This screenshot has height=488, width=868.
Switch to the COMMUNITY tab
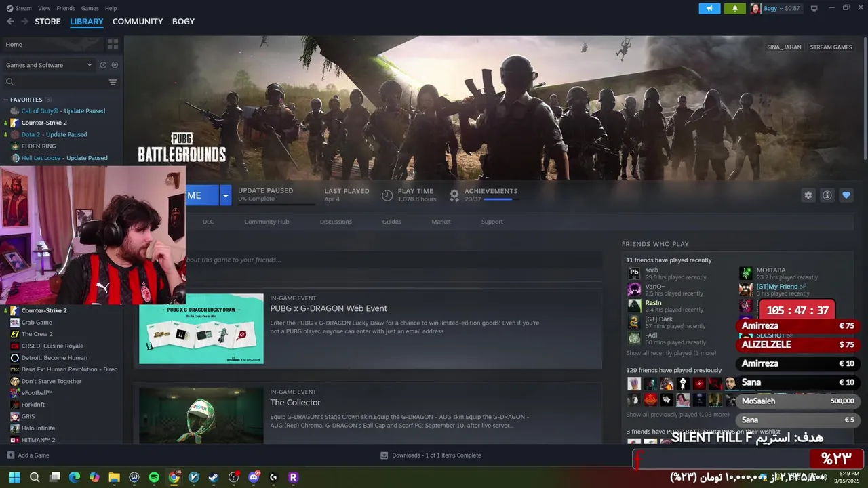click(138, 22)
